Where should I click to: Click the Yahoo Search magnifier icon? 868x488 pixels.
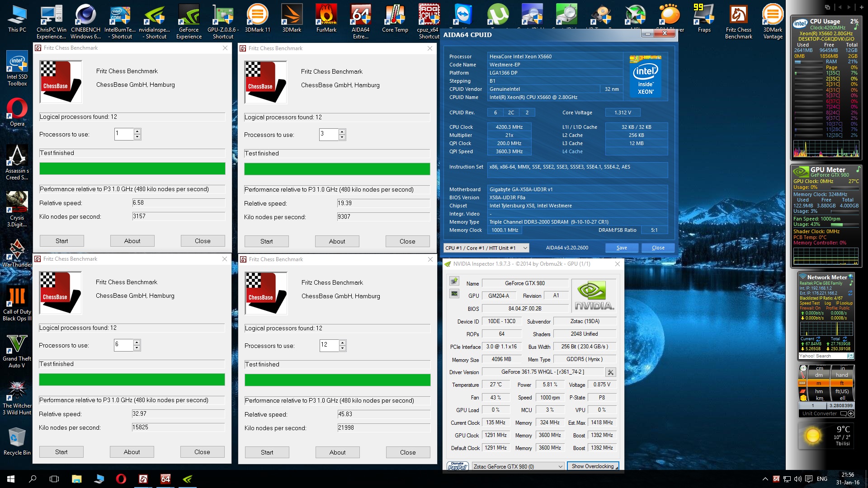coord(850,356)
